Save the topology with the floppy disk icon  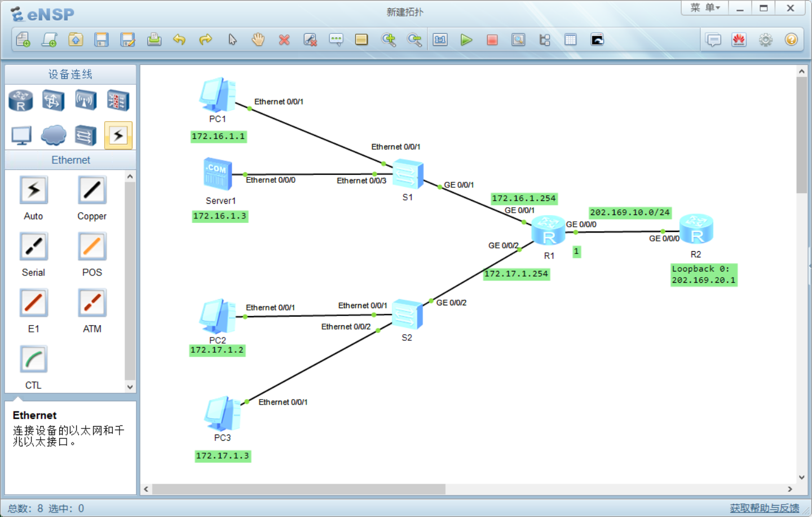pos(101,40)
